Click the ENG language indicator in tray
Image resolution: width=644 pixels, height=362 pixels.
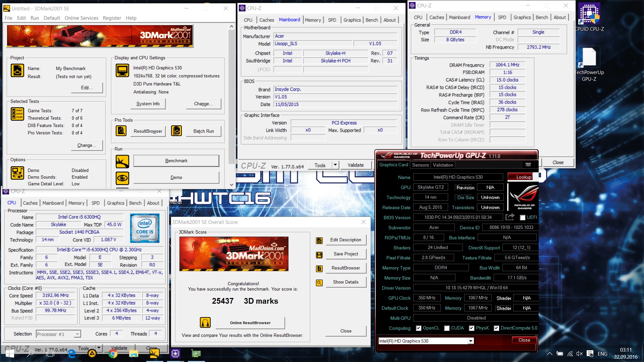[x=602, y=354]
